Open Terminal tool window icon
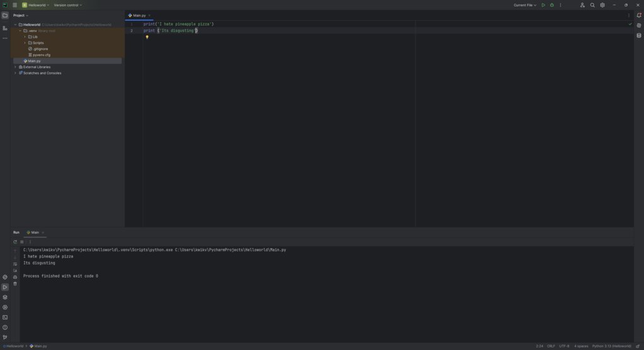Viewport: 644px width, 350px height. pyautogui.click(x=5, y=317)
